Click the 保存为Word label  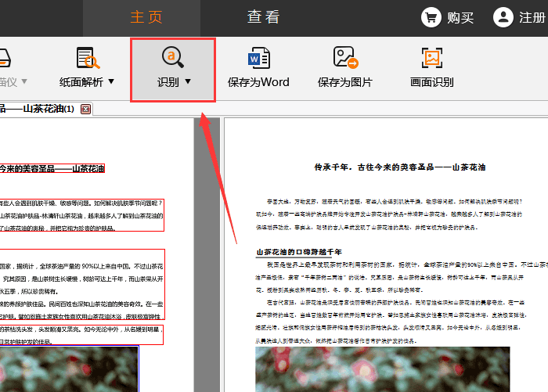click(258, 82)
